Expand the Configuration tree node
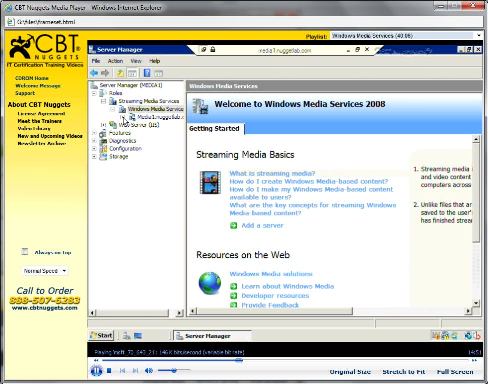Viewport: 488px width, 384px height. [94, 149]
